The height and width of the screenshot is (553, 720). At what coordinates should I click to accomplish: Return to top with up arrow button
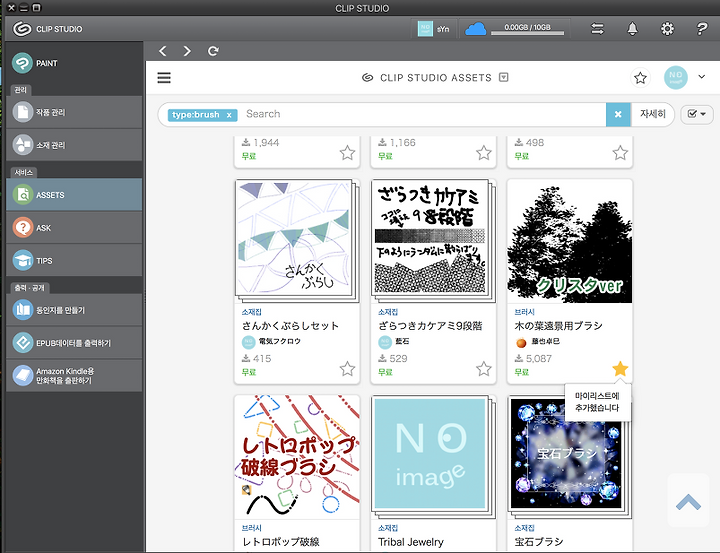coord(688,501)
